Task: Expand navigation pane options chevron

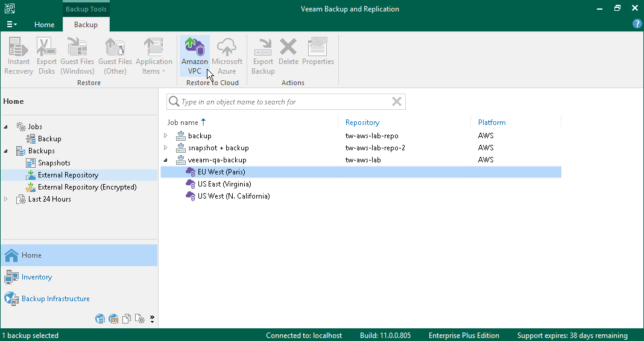Action: [x=152, y=319]
